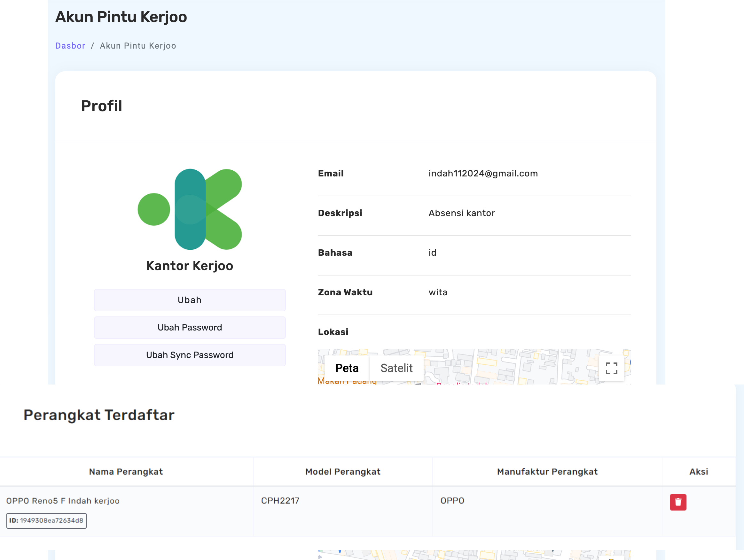Screen dimensions: 744x560
Task: Click the Aksi column header
Action: tap(699, 471)
